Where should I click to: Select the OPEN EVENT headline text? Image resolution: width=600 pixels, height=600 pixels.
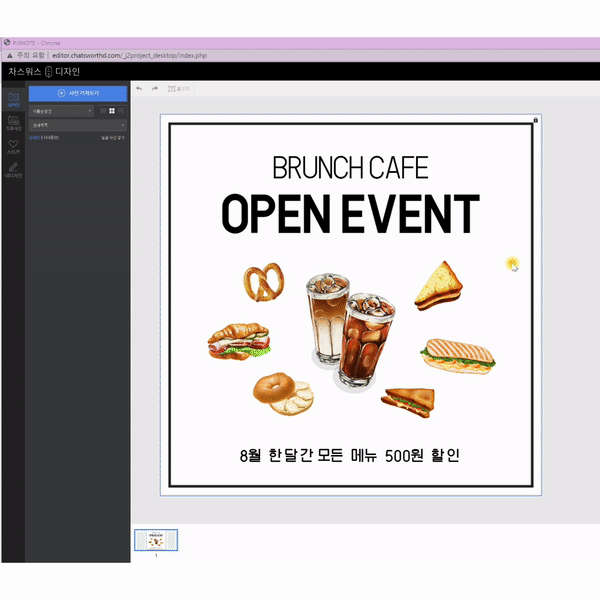tap(350, 214)
